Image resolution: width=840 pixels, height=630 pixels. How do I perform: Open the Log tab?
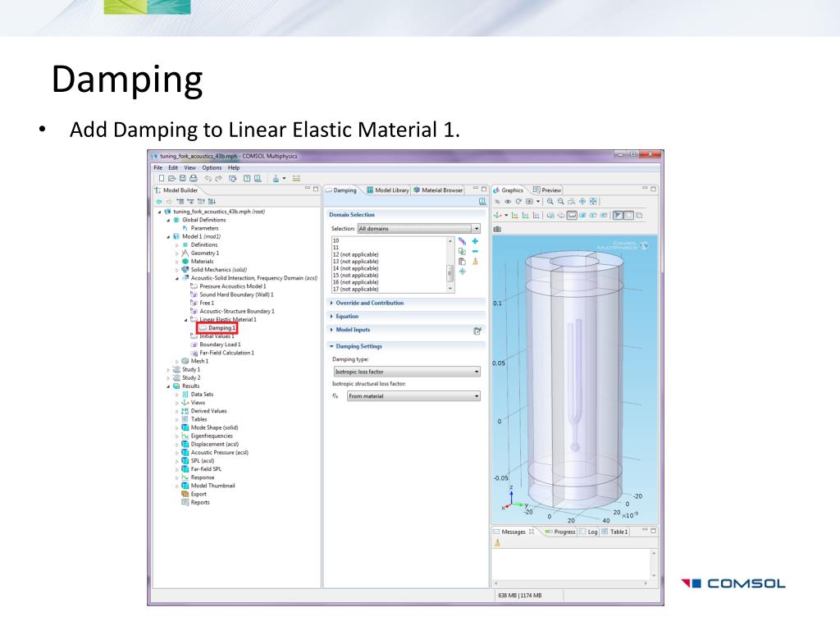pyautogui.click(x=588, y=532)
